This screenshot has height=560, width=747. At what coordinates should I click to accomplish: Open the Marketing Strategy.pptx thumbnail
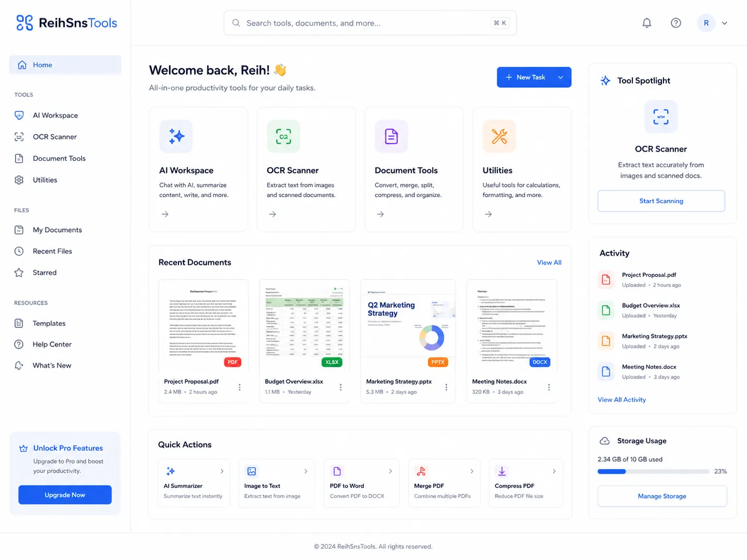pyautogui.click(x=408, y=325)
